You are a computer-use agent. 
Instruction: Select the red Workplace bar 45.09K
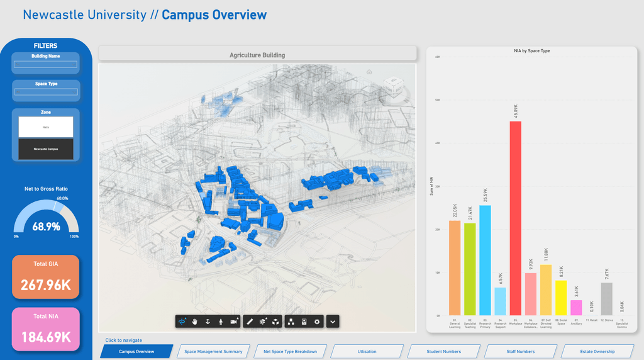pos(516,218)
